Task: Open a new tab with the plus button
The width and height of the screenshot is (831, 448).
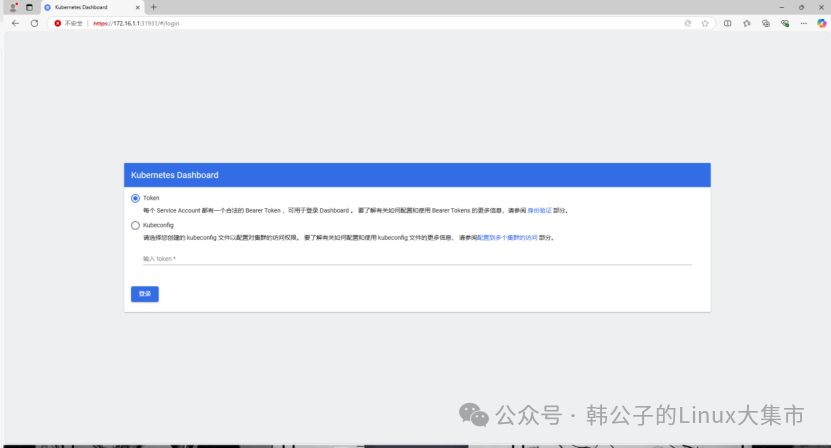Action: point(154,7)
